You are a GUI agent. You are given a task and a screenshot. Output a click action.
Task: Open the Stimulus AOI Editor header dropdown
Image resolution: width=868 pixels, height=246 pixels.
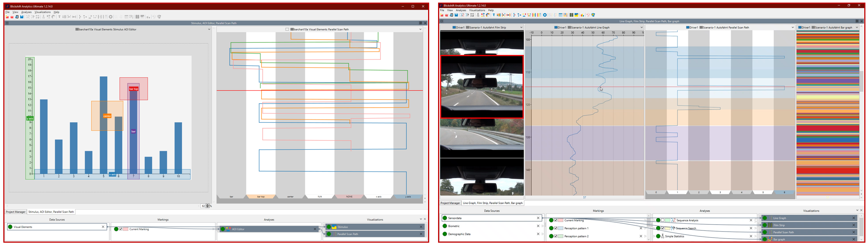pos(209,29)
